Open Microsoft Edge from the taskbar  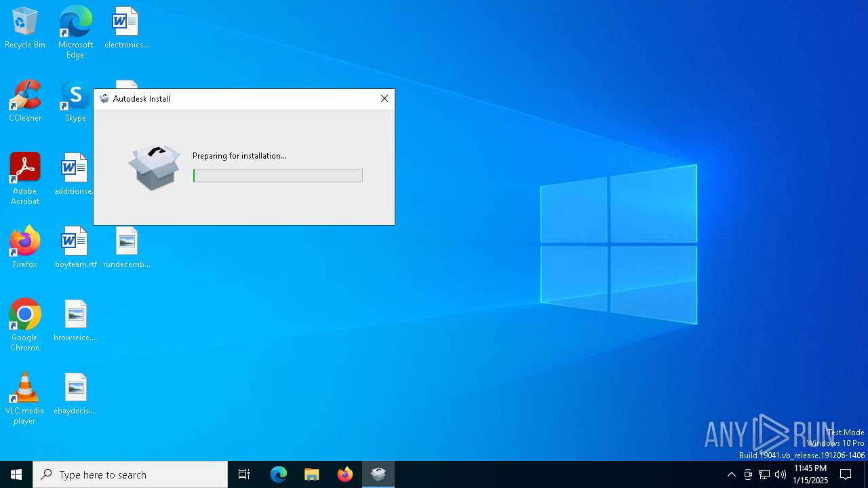click(279, 474)
